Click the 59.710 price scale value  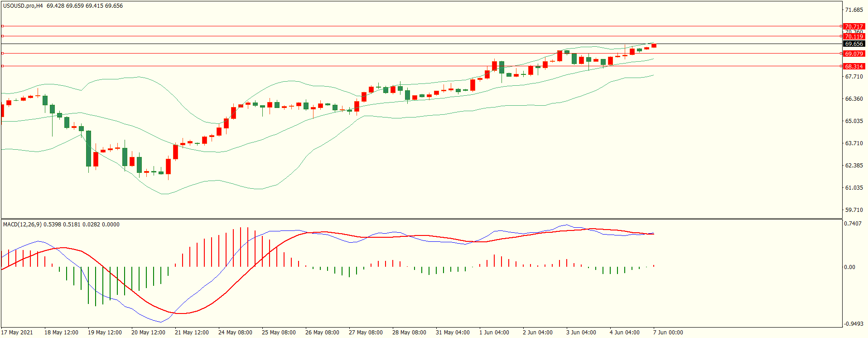854,210
